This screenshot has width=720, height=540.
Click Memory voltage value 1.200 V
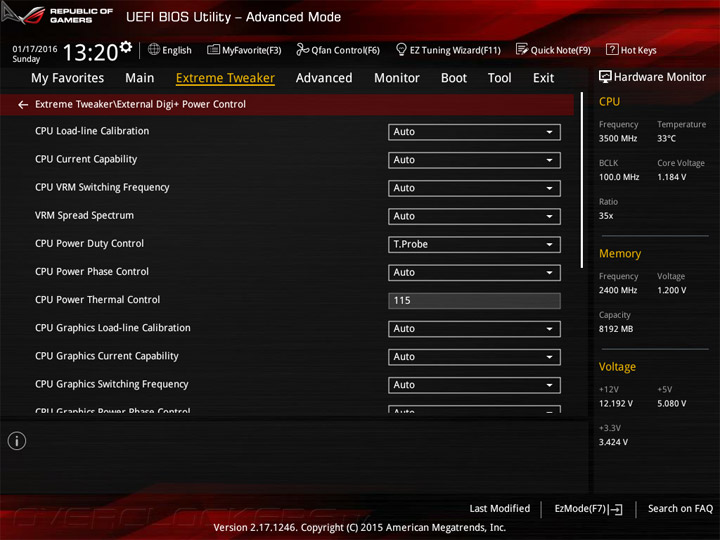[671, 290]
